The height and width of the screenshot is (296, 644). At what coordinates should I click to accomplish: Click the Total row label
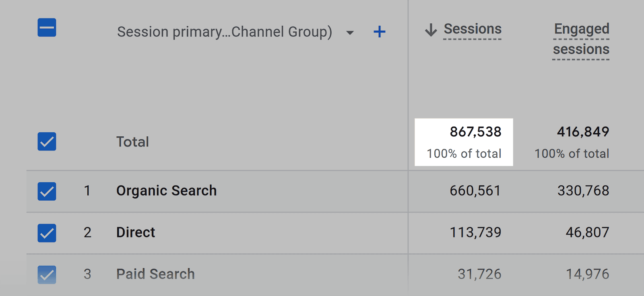coord(132,142)
